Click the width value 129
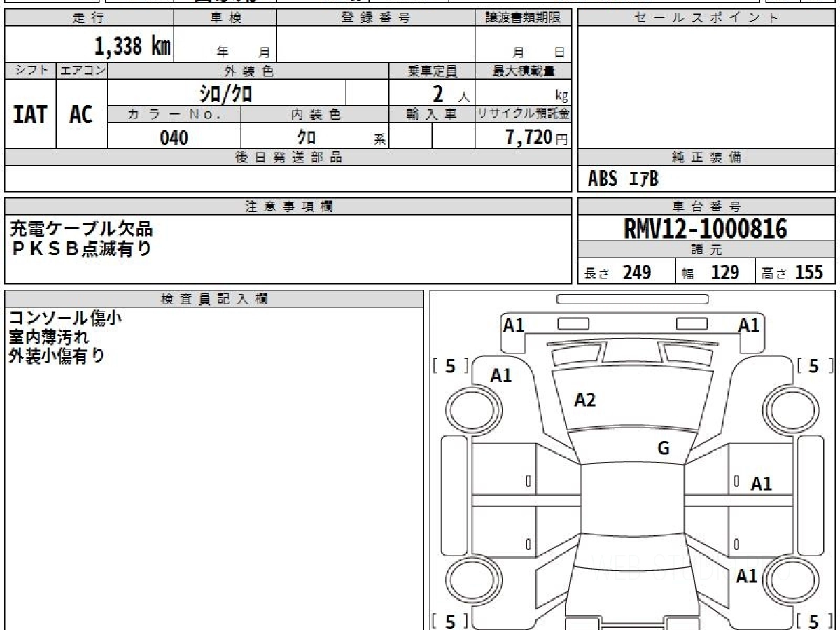 (725, 272)
